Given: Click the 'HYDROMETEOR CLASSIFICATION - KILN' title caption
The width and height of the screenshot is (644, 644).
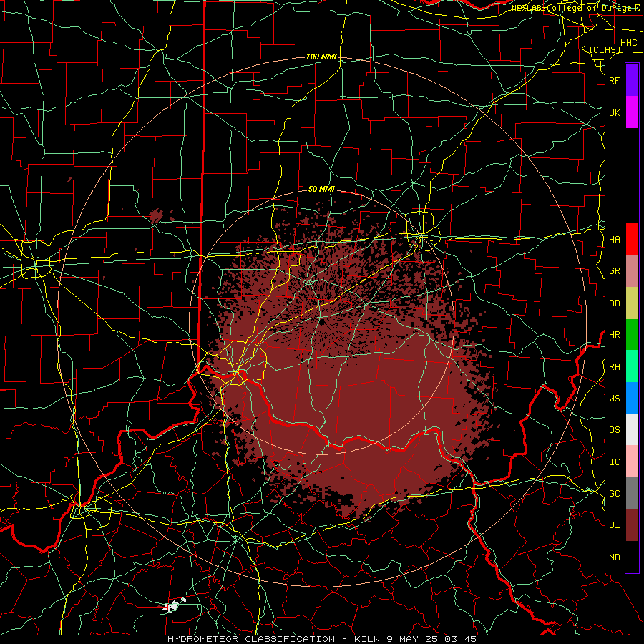Looking at the screenshot, I should [275, 639].
